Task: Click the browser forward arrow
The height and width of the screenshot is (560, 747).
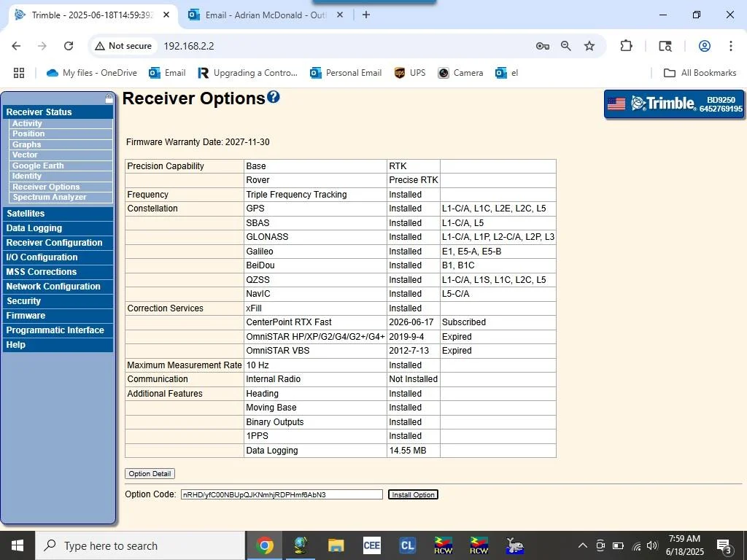Action: point(42,46)
